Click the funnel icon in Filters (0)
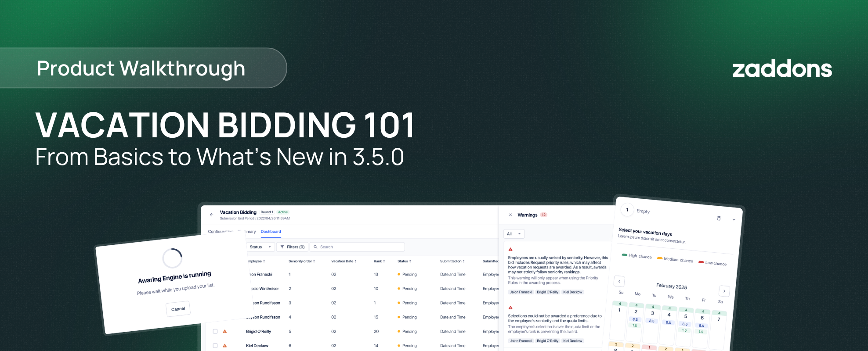 point(282,247)
